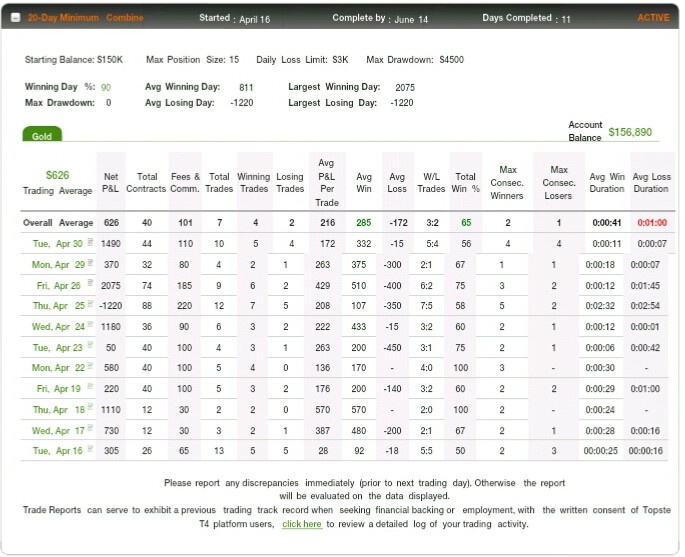Click the -1220 Net P&L cell

[111, 306]
